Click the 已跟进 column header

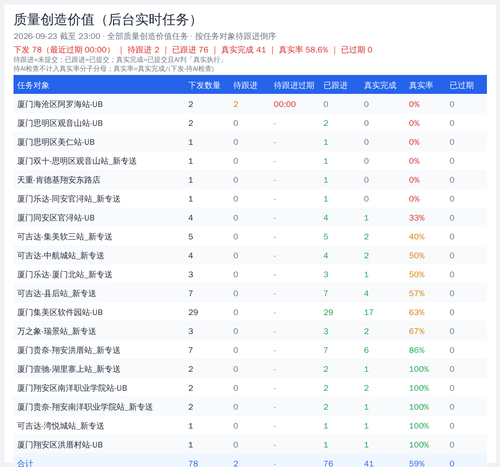tap(335, 85)
